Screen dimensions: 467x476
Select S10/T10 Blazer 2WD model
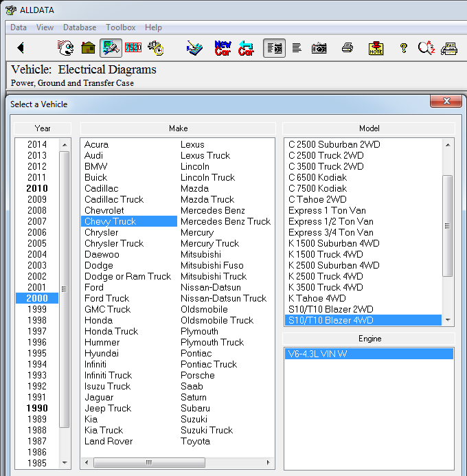pyautogui.click(x=331, y=309)
